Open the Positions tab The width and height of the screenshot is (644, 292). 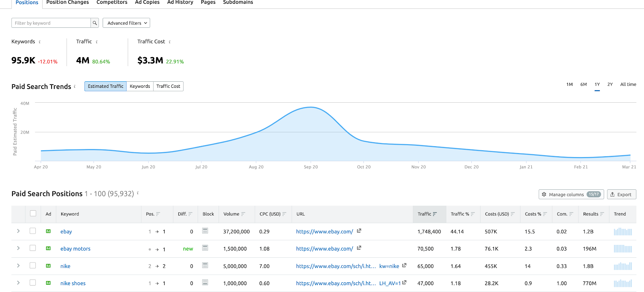click(27, 3)
